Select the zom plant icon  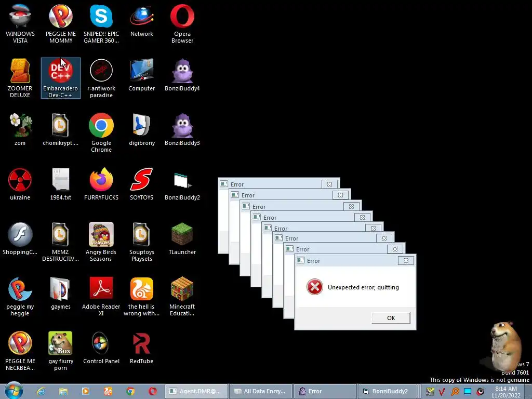(x=20, y=129)
